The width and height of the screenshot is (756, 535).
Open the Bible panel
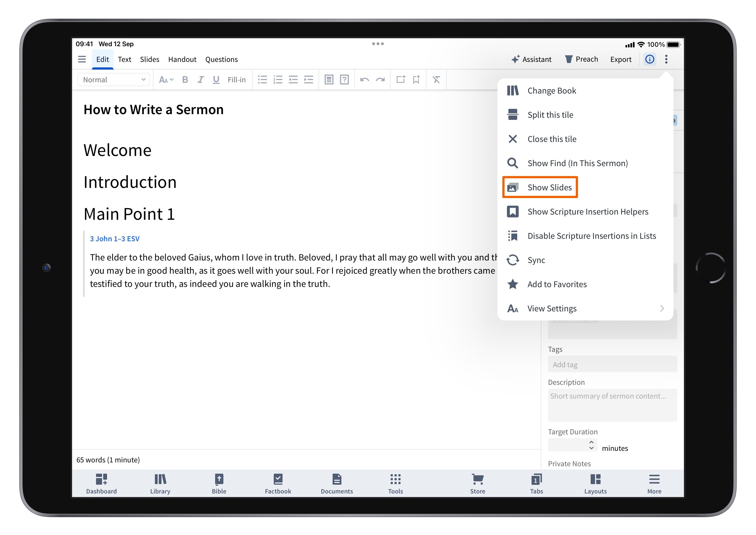click(219, 484)
